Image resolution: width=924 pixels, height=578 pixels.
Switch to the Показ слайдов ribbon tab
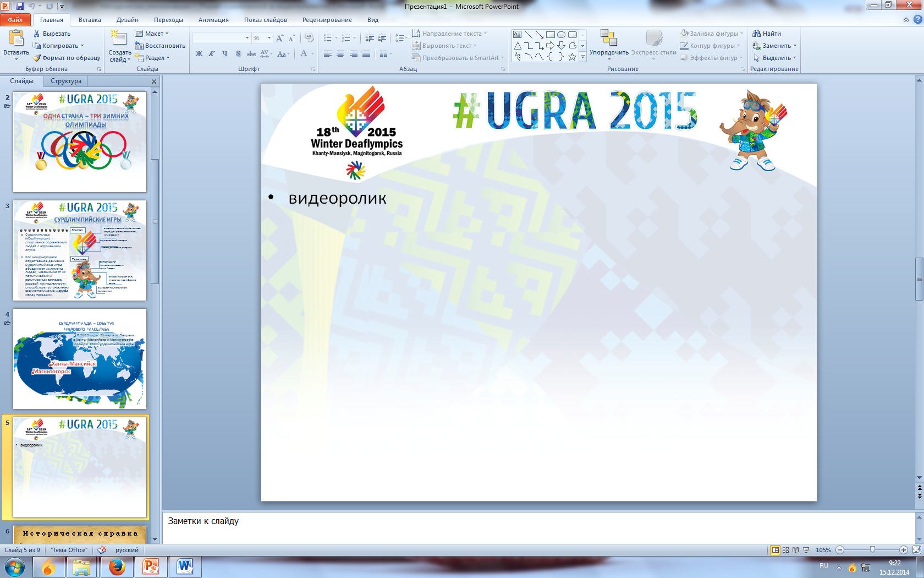click(266, 20)
